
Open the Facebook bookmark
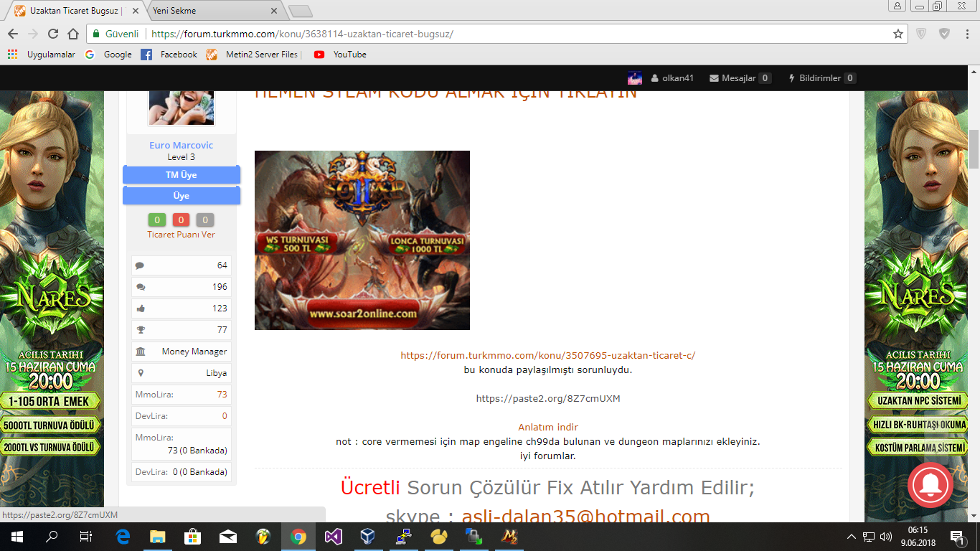coord(169,55)
